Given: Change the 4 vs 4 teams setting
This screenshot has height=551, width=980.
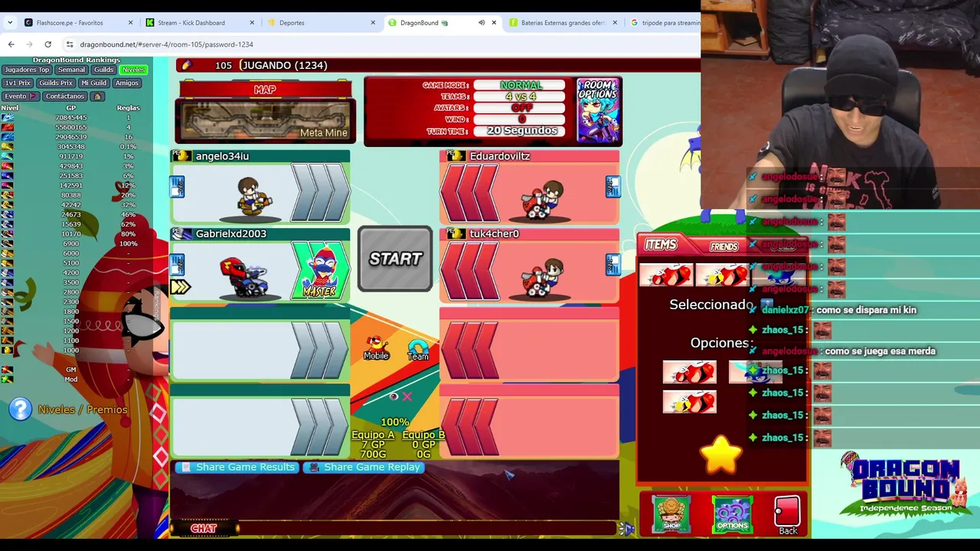Looking at the screenshot, I should [521, 96].
